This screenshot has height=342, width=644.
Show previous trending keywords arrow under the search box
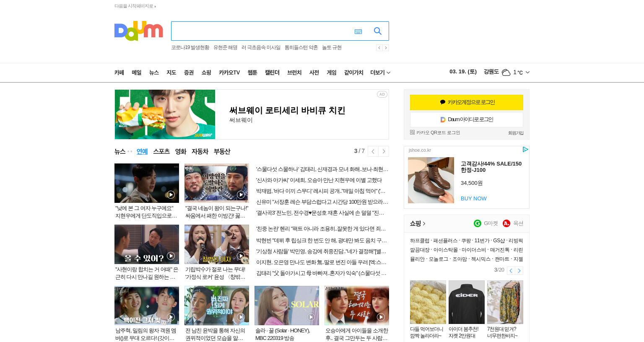coord(379,48)
